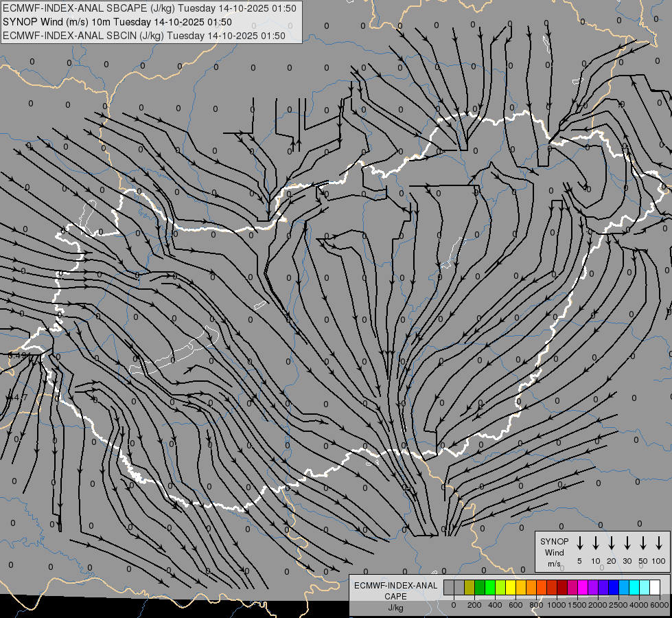
Task: Click the 2500 tick label on CAPE scale
Action: coord(618,605)
